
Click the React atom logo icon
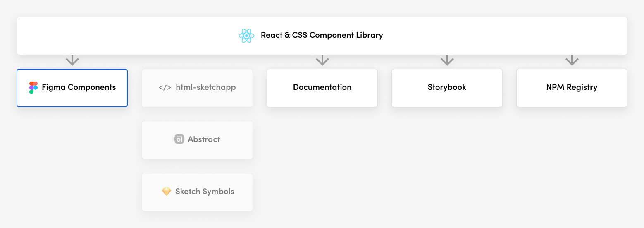(246, 36)
